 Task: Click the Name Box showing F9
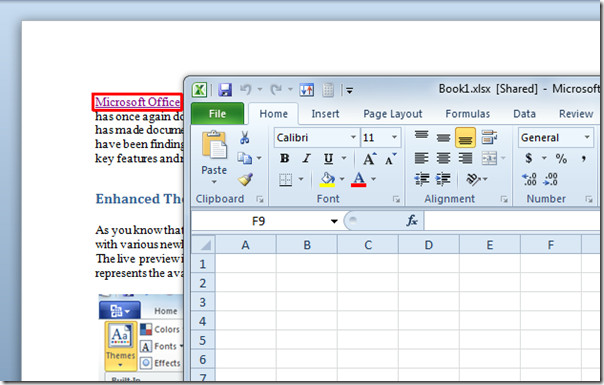[x=259, y=221]
